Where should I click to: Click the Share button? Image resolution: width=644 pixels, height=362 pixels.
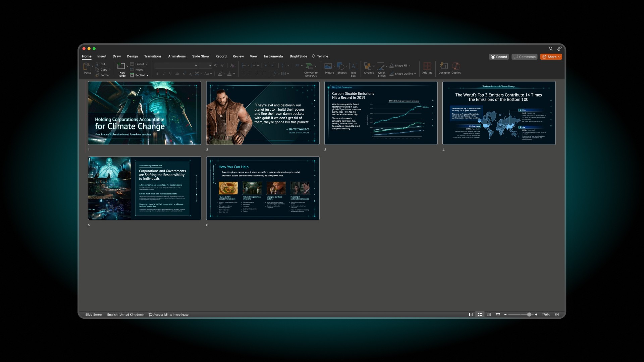click(550, 57)
